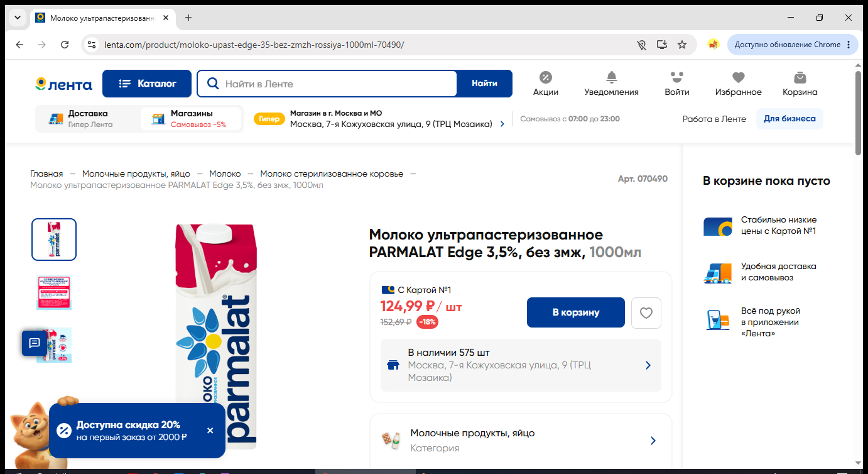Click the -18% discount badge

[427, 322]
